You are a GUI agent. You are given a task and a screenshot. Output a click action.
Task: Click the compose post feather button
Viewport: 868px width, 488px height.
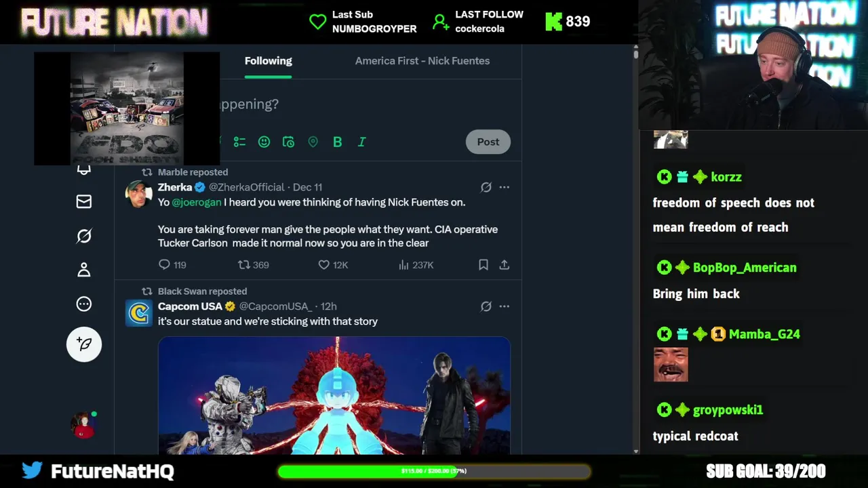pyautogui.click(x=84, y=344)
